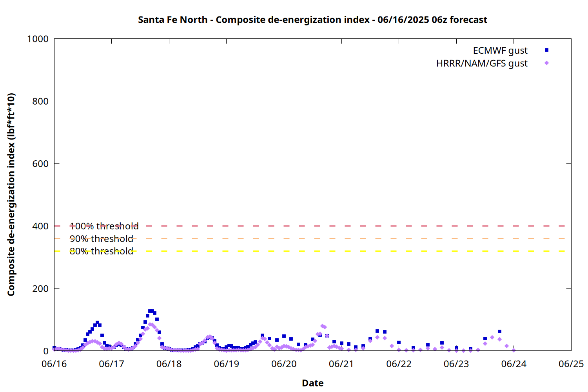Click the x-axis date 06/25

(x=571, y=364)
